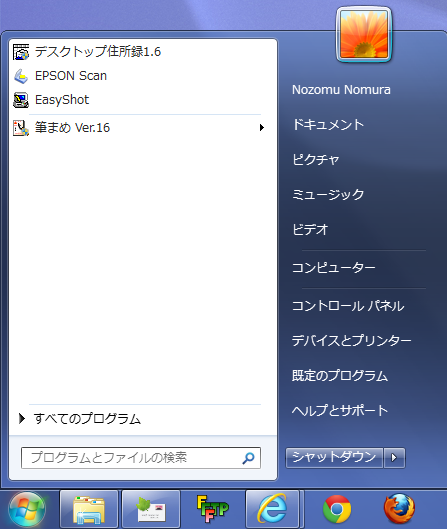Image resolution: width=447 pixels, height=529 pixels.
Task: Open the デスクトップ住所録1.6 program icon
Action: [21, 52]
